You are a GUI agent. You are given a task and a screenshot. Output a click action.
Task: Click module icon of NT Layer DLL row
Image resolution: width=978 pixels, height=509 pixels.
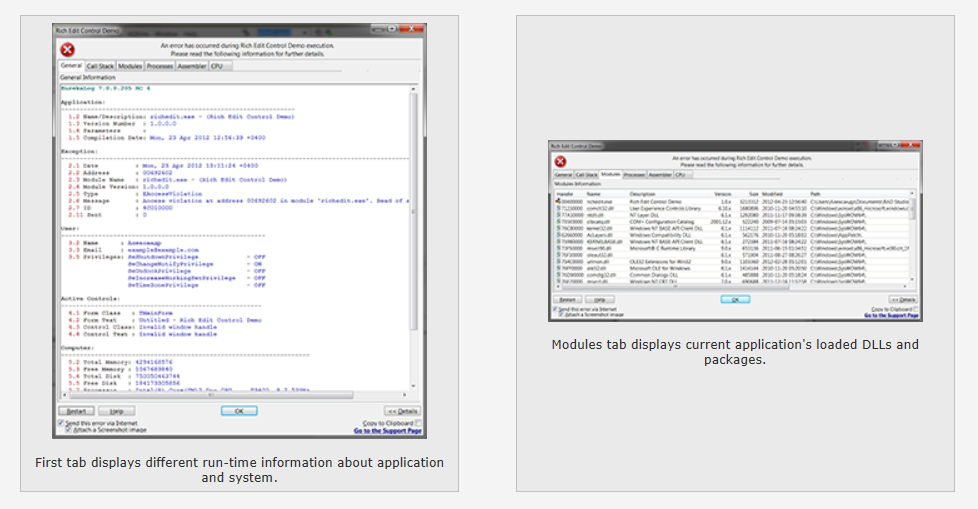coord(558,215)
